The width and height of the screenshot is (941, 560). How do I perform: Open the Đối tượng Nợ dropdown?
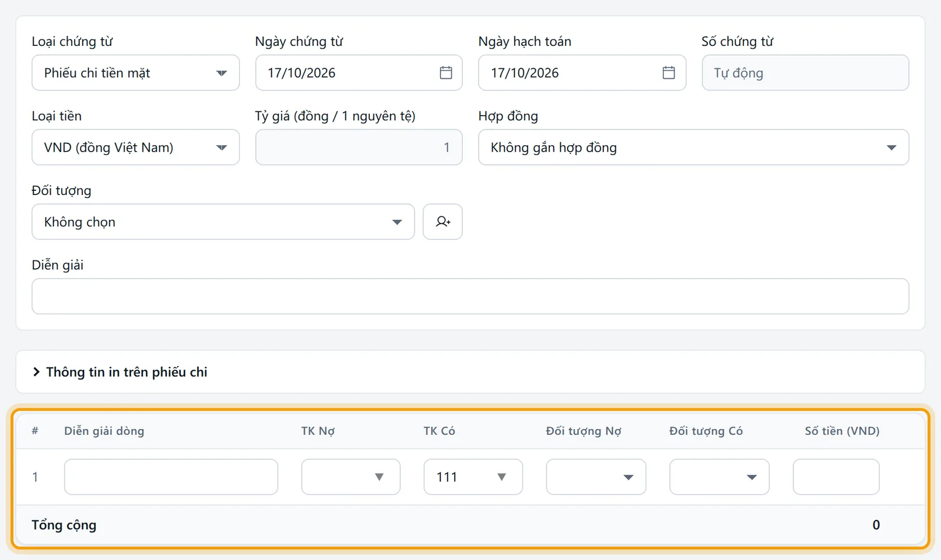(596, 477)
